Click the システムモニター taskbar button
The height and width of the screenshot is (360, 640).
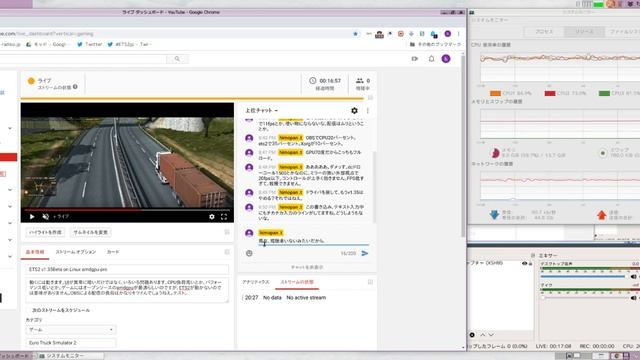point(71,356)
